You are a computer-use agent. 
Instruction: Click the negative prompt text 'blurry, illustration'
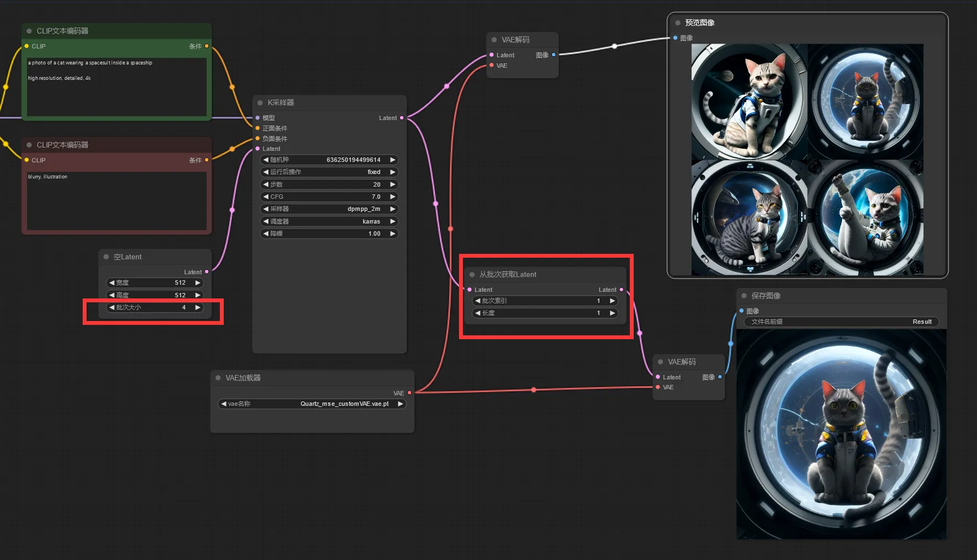pos(48,177)
